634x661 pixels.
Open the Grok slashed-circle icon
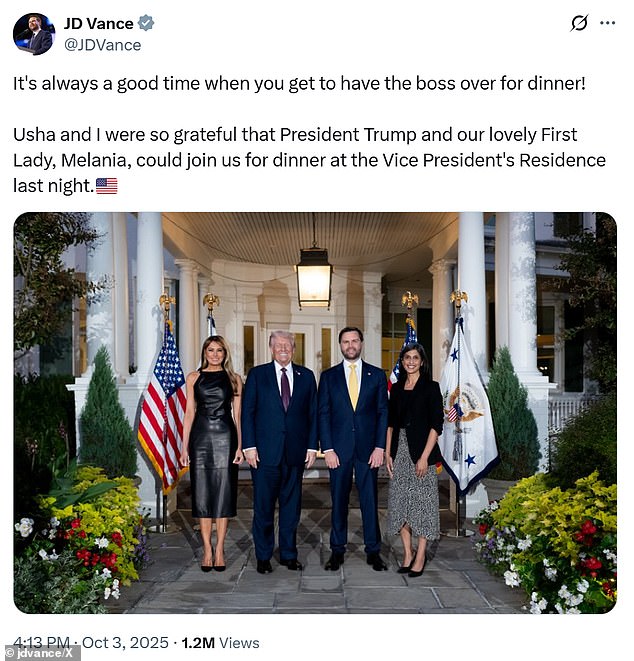tap(579, 23)
